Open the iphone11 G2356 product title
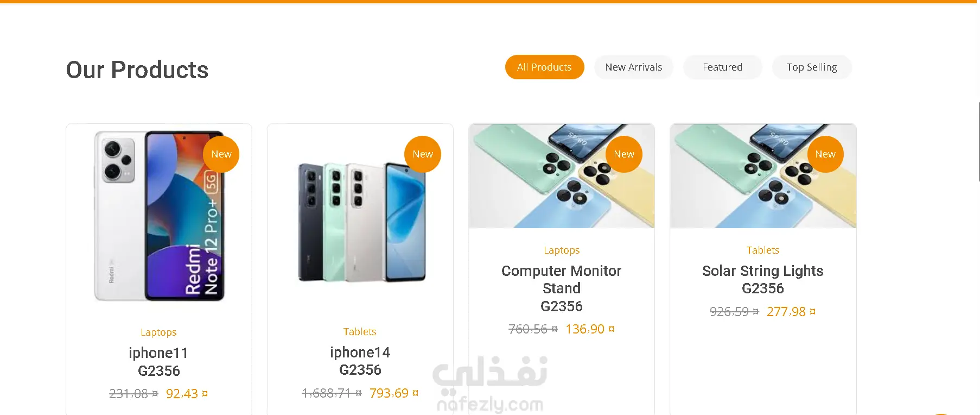The image size is (980, 415). [158, 362]
